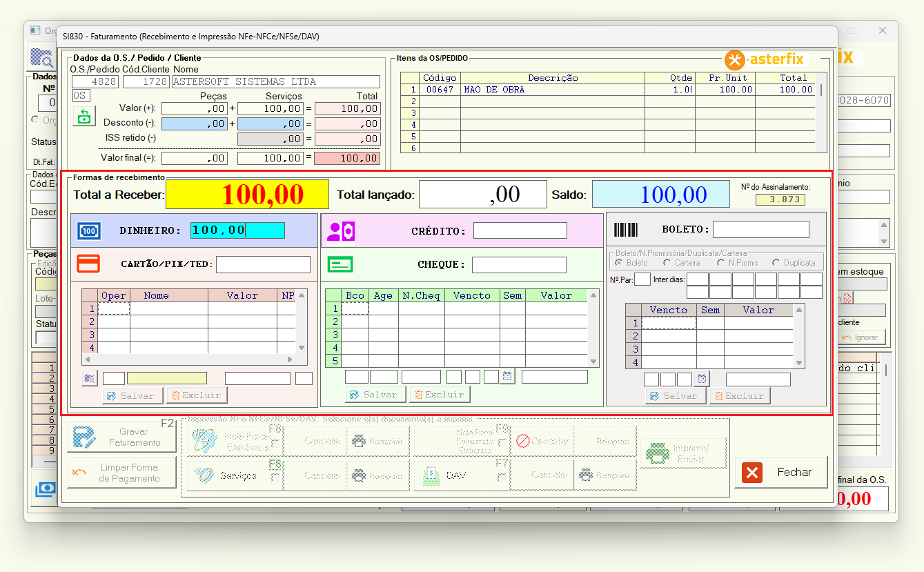The image size is (924, 572).
Task: Click the cash icon in background window
Action: point(46,489)
